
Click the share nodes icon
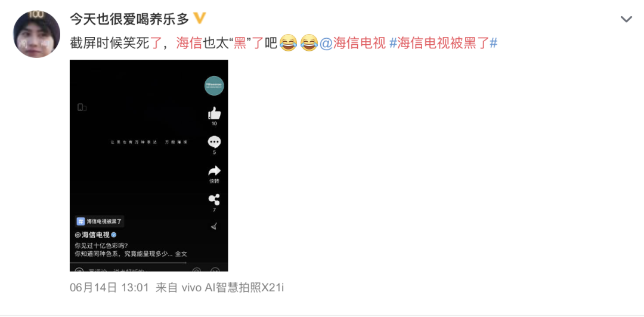pos(215,200)
